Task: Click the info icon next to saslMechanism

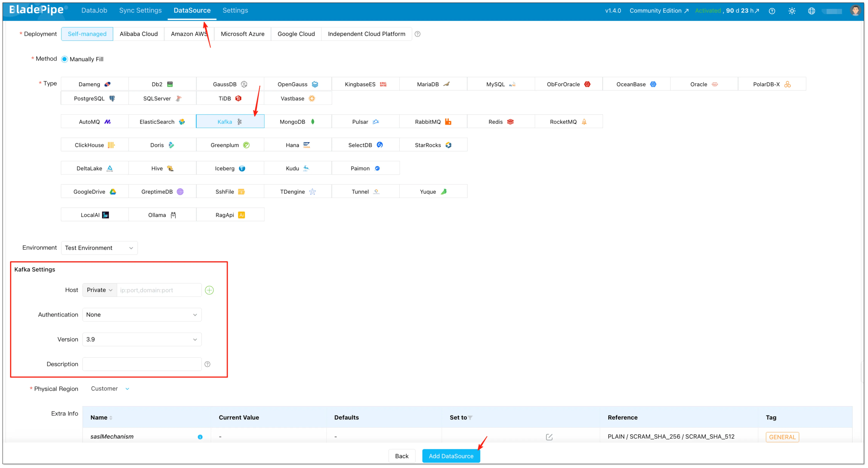Action: (200, 437)
